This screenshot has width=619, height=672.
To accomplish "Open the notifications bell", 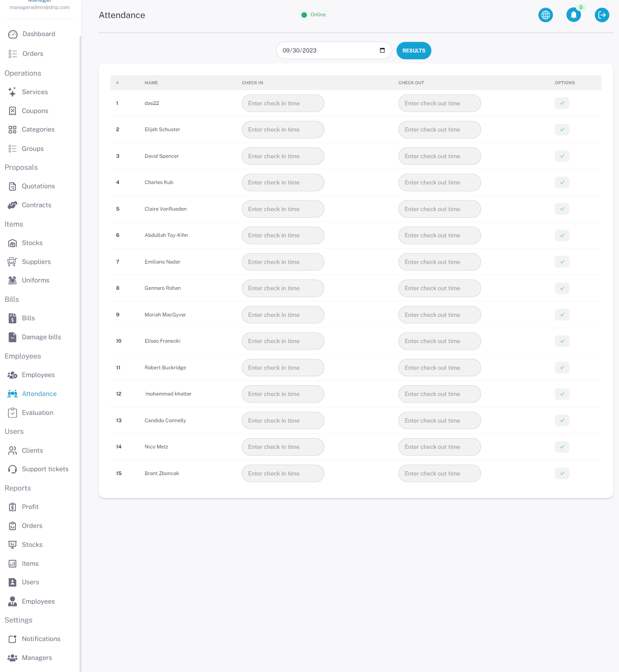I will [x=573, y=15].
